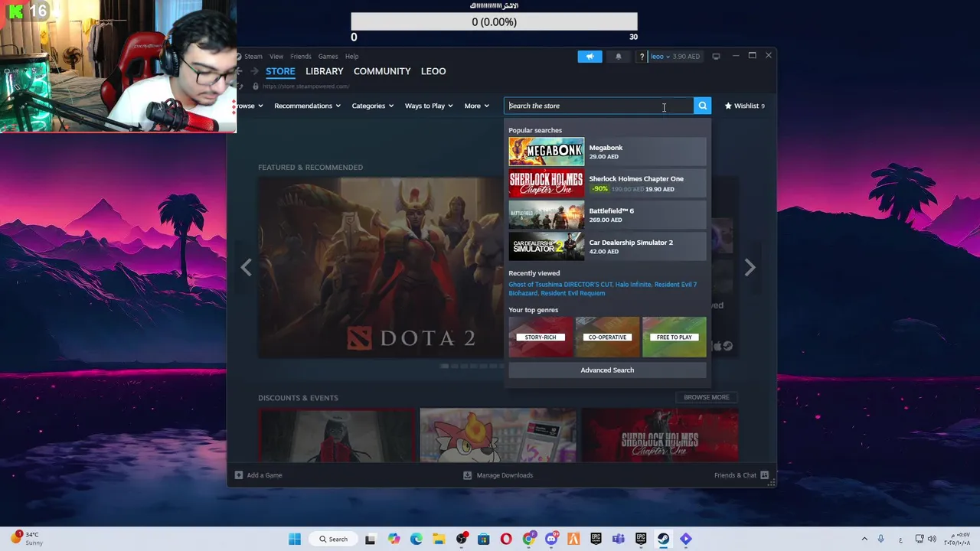The image size is (980, 551).
Task: Open the Help menu
Action: 351,57
